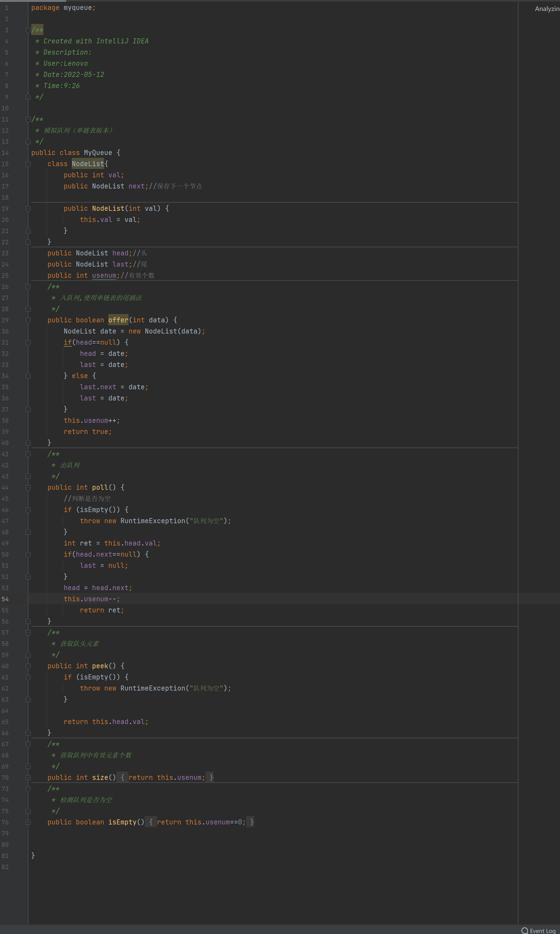Fold the if(head.next==null) block in poll
The width and height of the screenshot is (560, 934).
pyautogui.click(x=28, y=554)
